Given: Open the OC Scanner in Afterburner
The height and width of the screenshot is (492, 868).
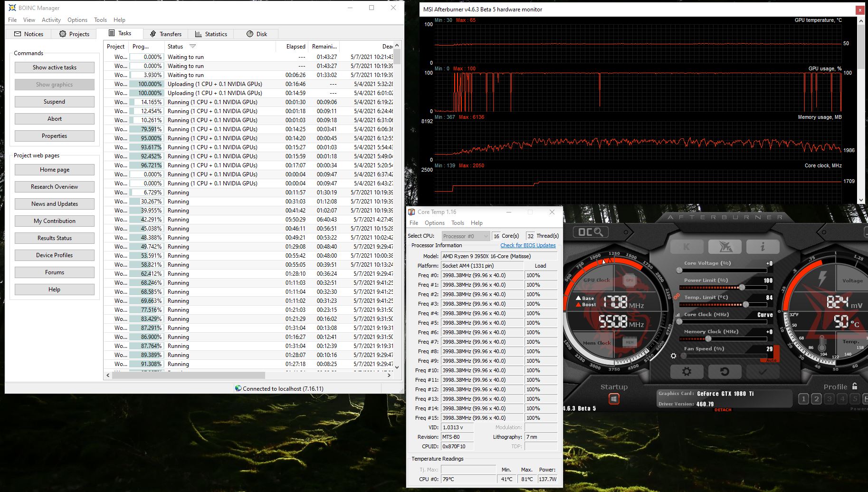Looking at the screenshot, I should (x=591, y=232).
